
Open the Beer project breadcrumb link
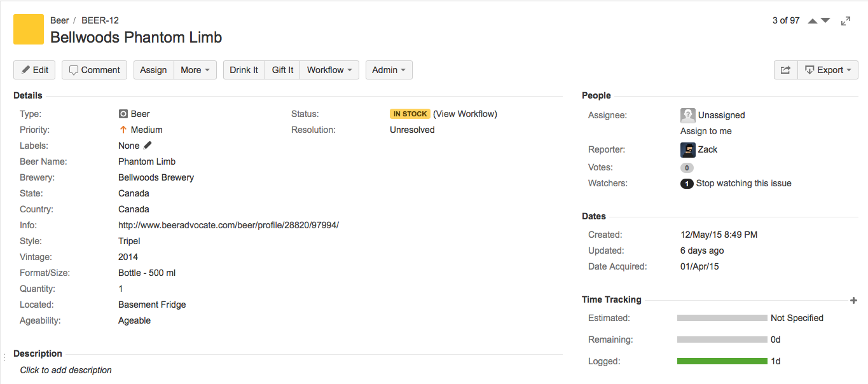(x=60, y=20)
